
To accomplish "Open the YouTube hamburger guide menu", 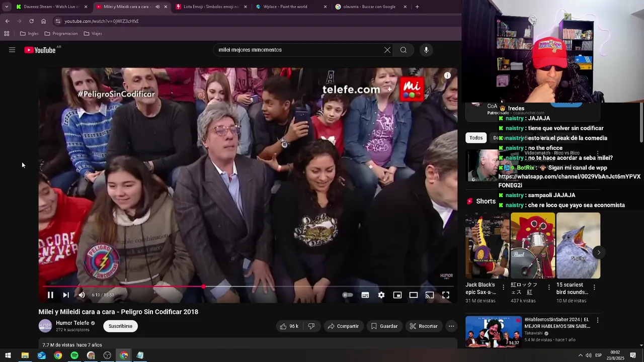I will 12,50.
